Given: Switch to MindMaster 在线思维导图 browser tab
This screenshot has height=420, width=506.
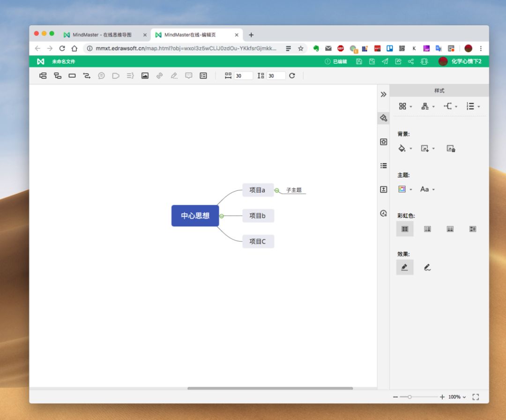Looking at the screenshot, I should click(x=102, y=35).
